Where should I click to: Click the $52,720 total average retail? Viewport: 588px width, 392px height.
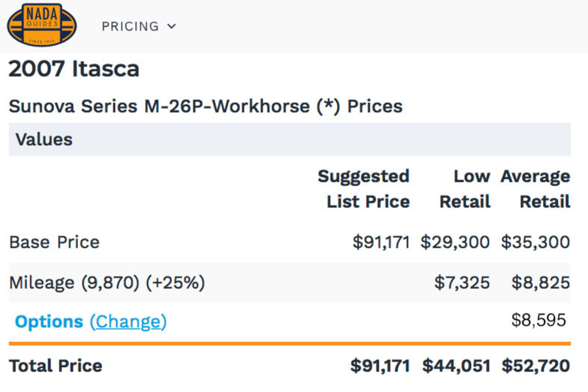point(536,366)
